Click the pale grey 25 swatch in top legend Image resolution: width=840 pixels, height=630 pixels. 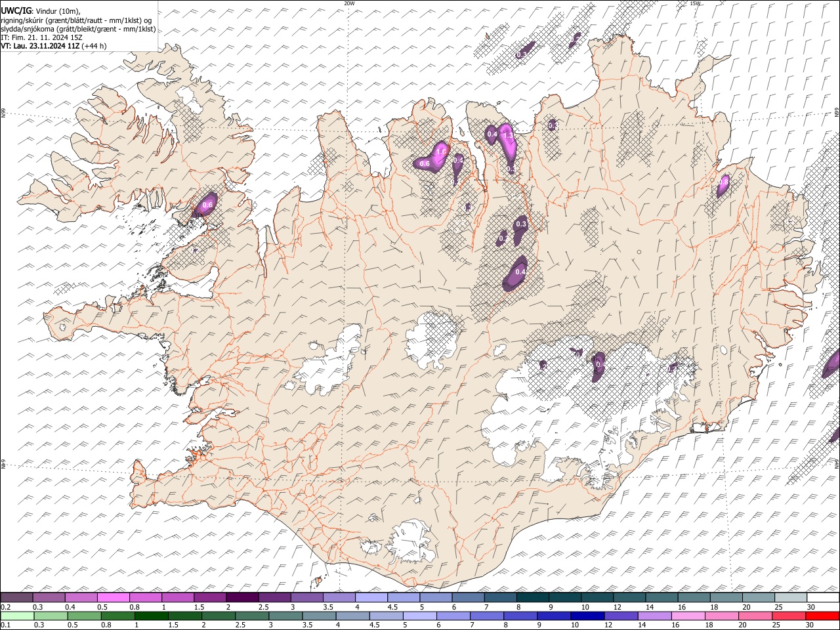coord(791,598)
